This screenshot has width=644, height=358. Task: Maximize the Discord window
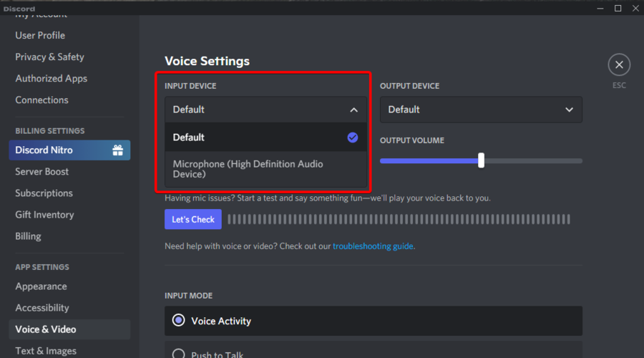click(x=618, y=8)
